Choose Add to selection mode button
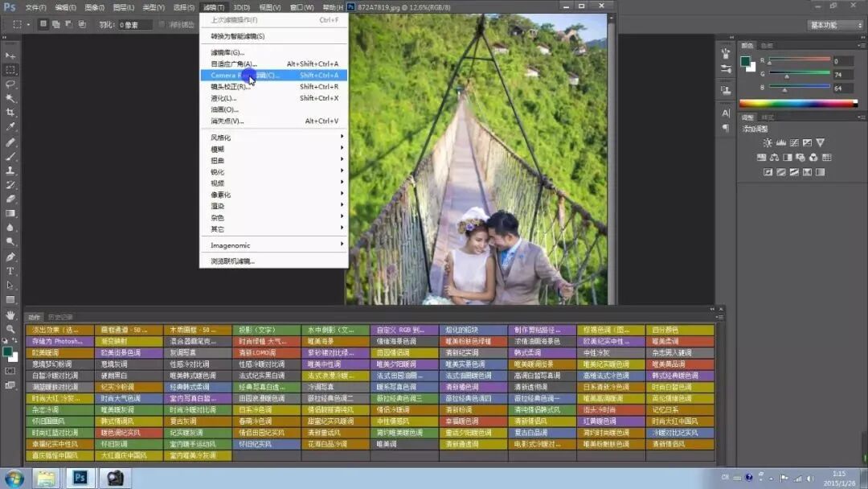The height and width of the screenshot is (489, 868). [x=56, y=25]
